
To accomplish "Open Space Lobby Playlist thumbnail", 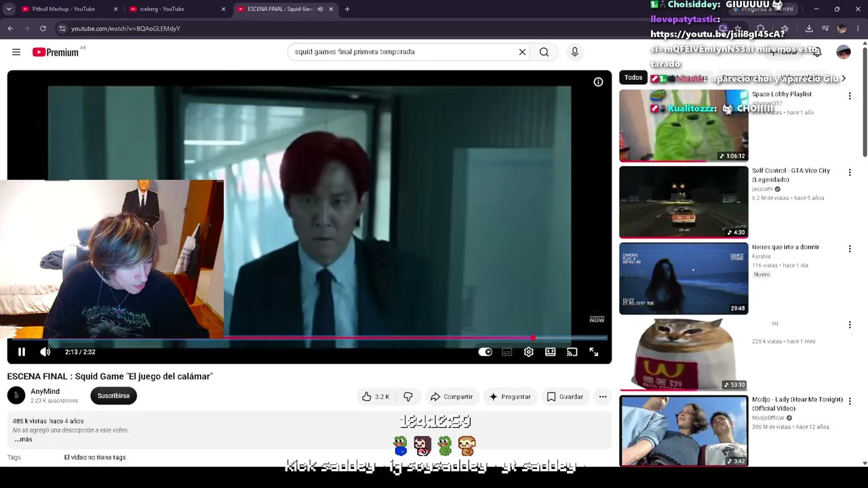I will coord(684,125).
